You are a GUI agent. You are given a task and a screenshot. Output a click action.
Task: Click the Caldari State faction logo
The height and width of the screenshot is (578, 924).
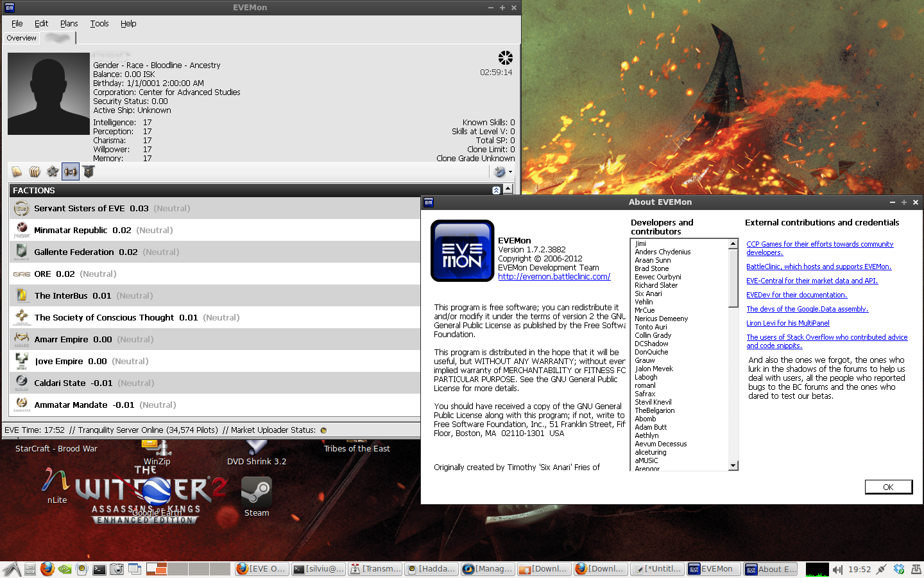pyautogui.click(x=22, y=383)
